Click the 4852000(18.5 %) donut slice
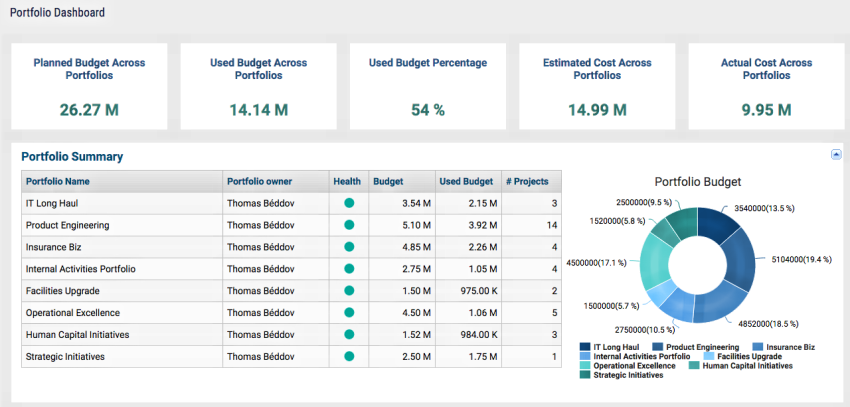This screenshot has width=850, height=407. [716, 303]
